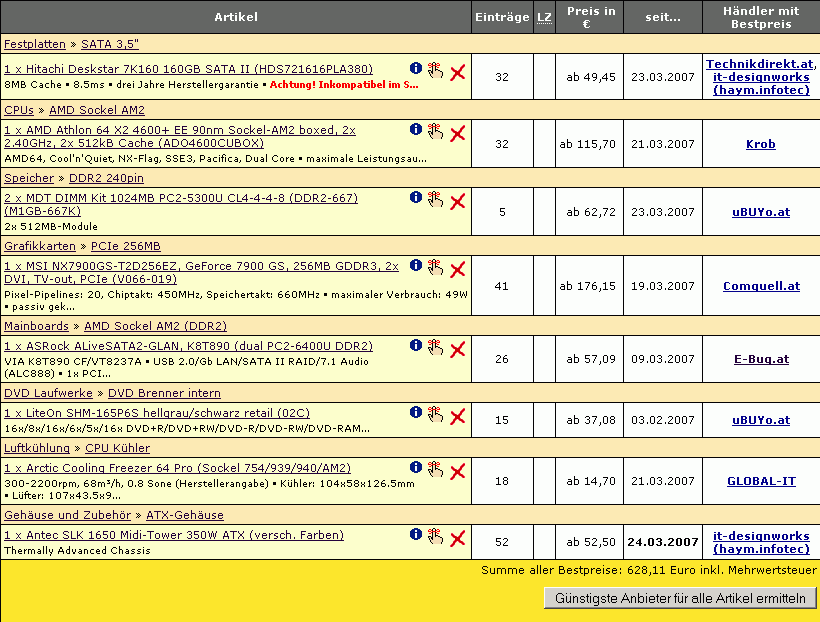The width and height of the screenshot is (820, 622).
Task: Open AMD Sockel AM2 (DDR2) subcategory
Action: (x=155, y=326)
